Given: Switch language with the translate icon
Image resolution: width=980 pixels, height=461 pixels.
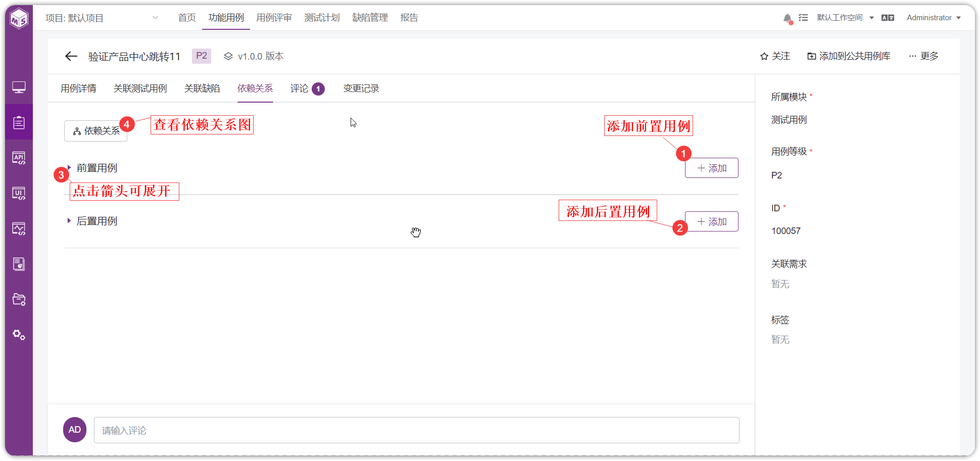Looking at the screenshot, I should 888,18.
